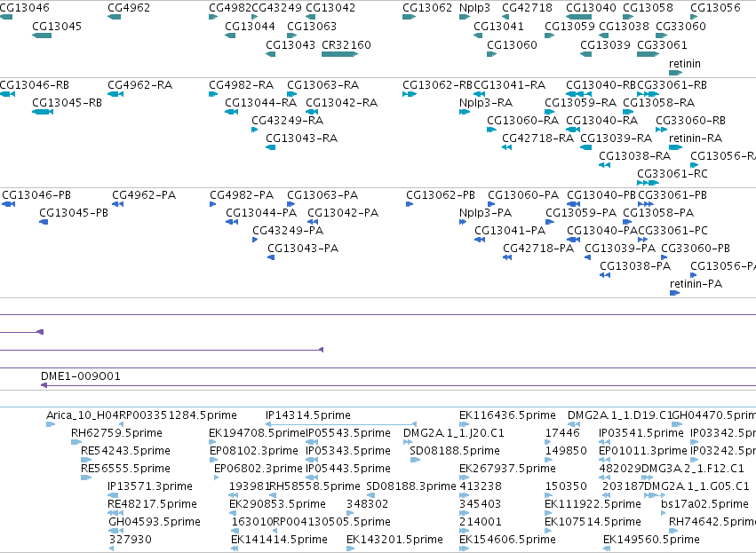Click the Nplp3-PA protein label
This screenshot has height=553, width=756.
(x=486, y=213)
